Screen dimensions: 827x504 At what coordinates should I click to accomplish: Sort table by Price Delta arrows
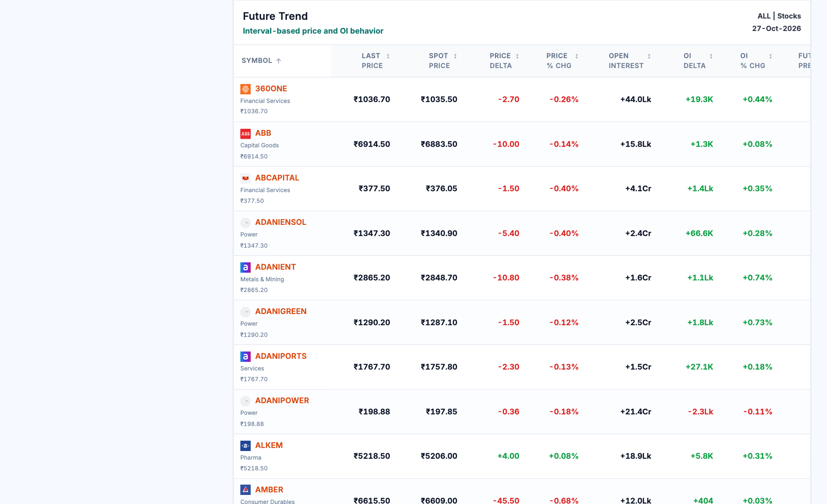click(517, 56)
